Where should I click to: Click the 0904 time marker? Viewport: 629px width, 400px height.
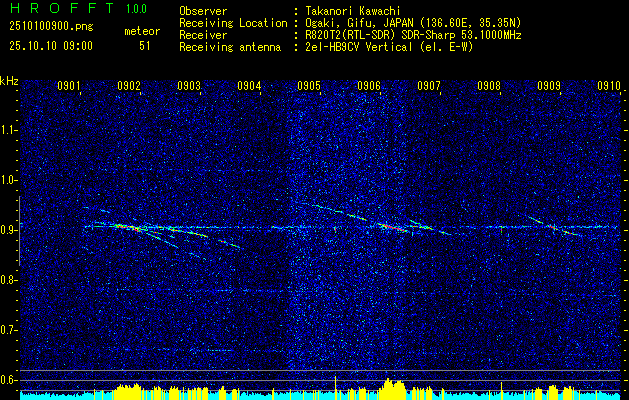coord(249,85)
